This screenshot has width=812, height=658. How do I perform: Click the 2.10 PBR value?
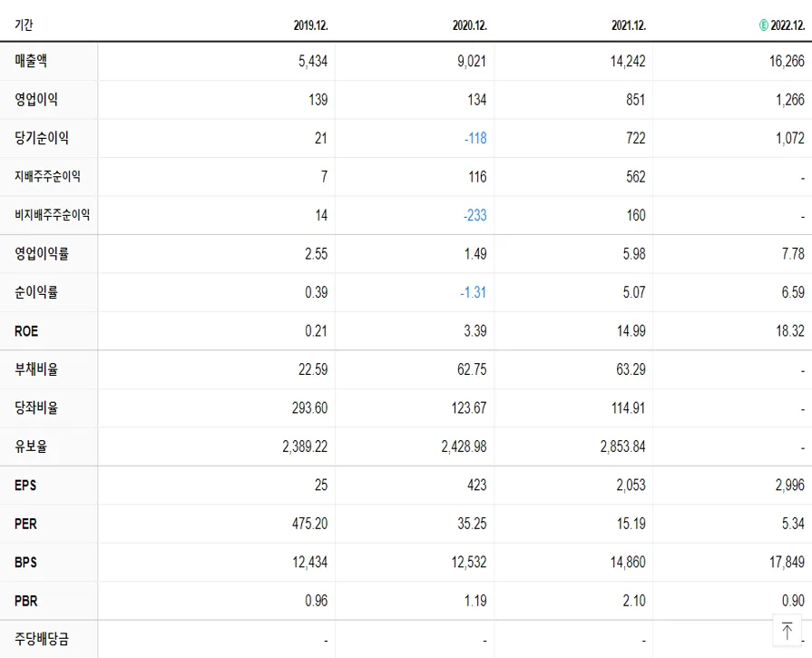(634, 601)
